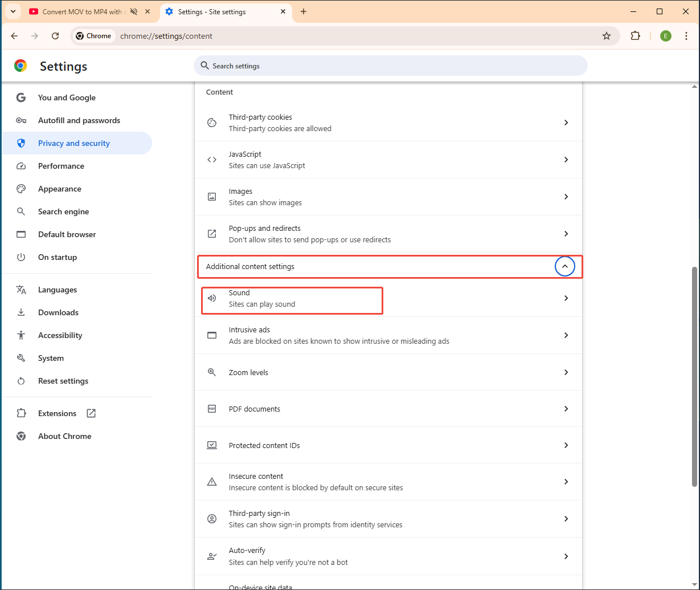This screenshot has width=700, height=590.
Task: Click the Search settings field
Action: (390, 66)
